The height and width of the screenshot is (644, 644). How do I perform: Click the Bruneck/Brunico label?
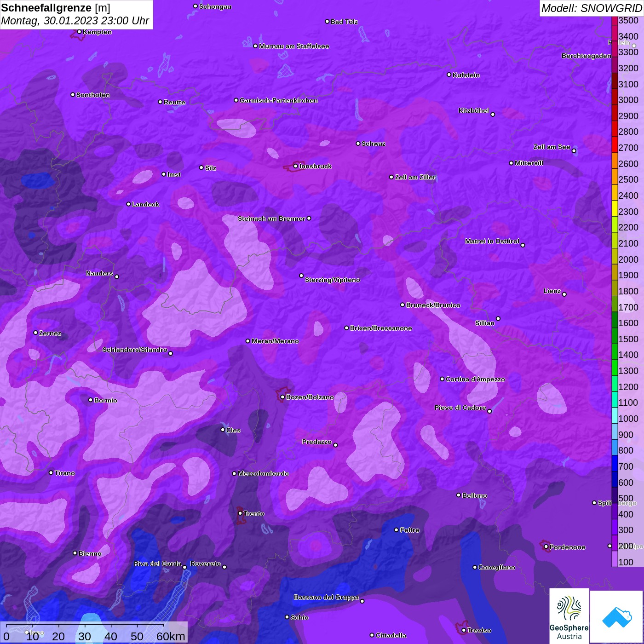pos(433,305)
